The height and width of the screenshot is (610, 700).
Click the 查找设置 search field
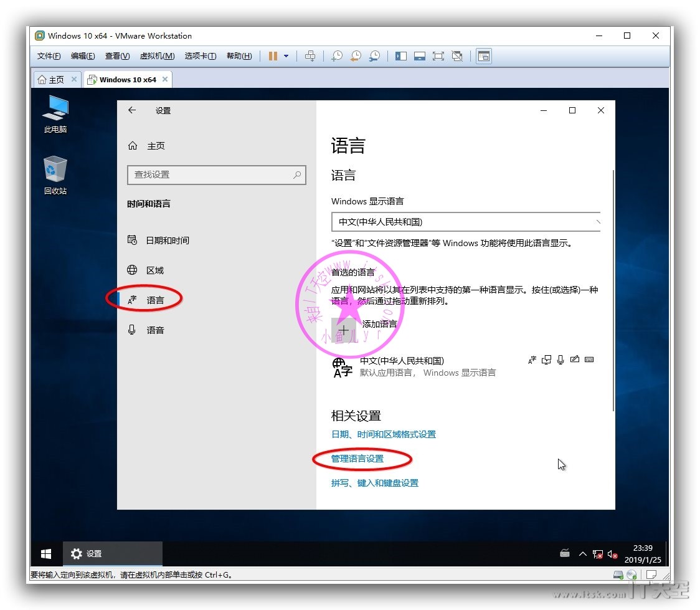[217, 174]
